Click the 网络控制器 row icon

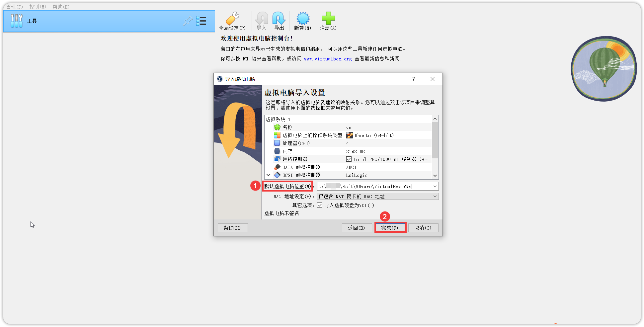point(277,159)
